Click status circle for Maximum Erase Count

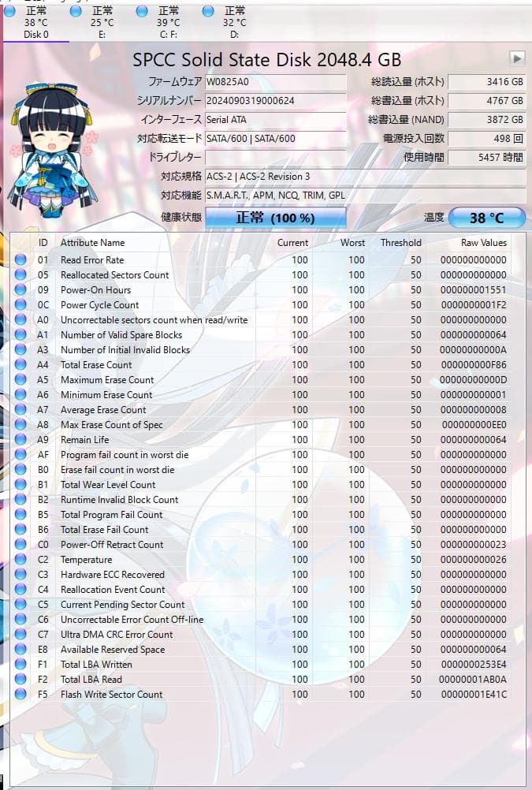[x=20, y=379]
